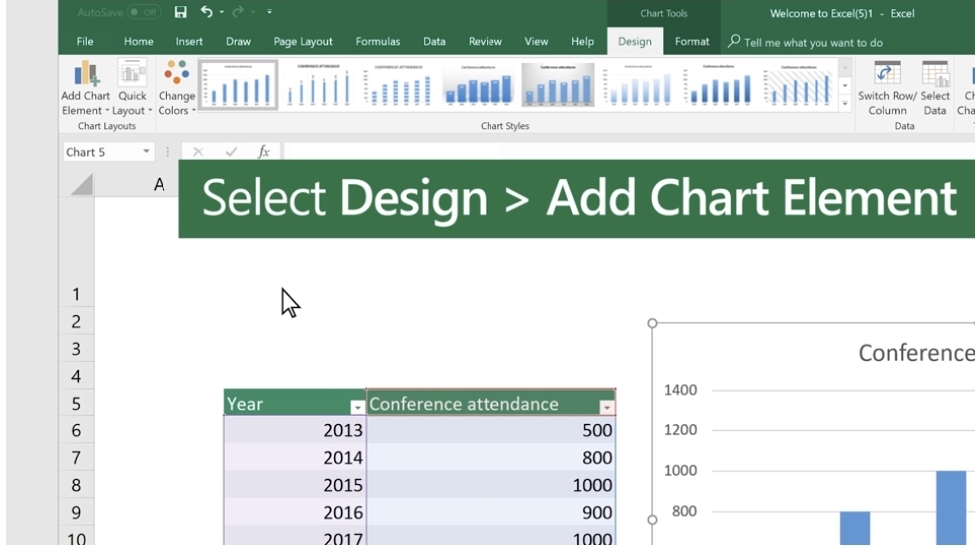Click the Save icon in title bar
980x550 pixels.
pyautogui.click(x=180, y=12)
